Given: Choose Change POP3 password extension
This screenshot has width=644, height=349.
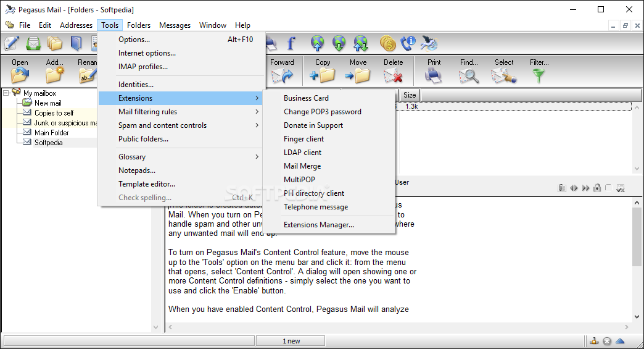Looking at the screenshot, I should coord(329,111).
